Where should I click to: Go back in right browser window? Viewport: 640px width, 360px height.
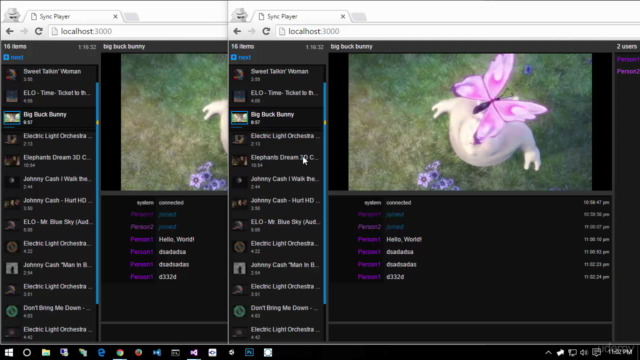(237, 31)
